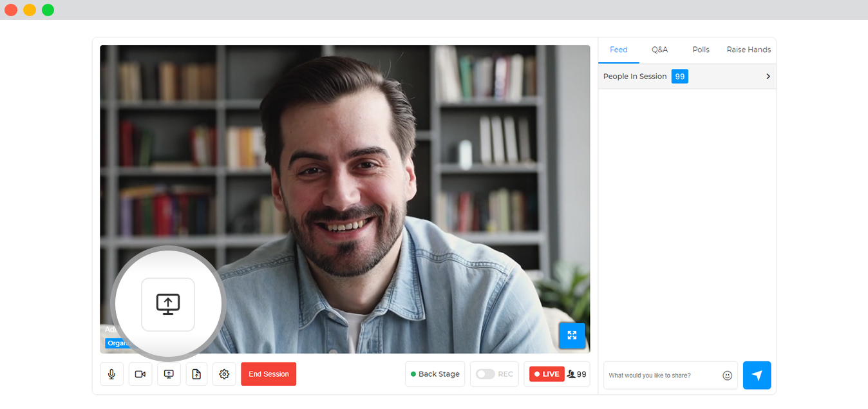Open the emoji picker smiley
The height and width of the screenshot is (409, 868).
click(728, 376)
